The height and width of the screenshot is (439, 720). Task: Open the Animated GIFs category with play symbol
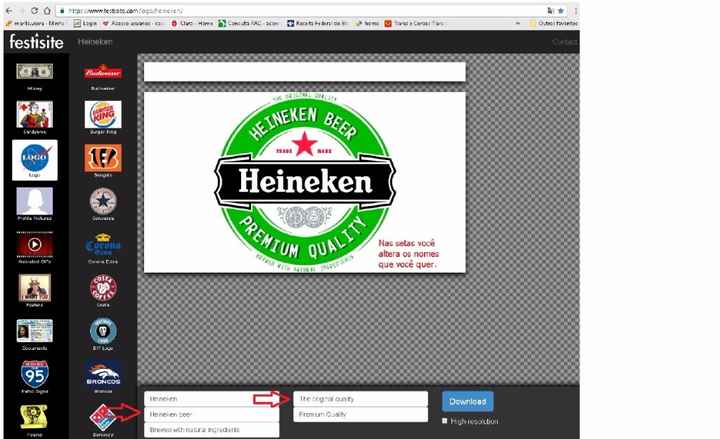(35, 244)
